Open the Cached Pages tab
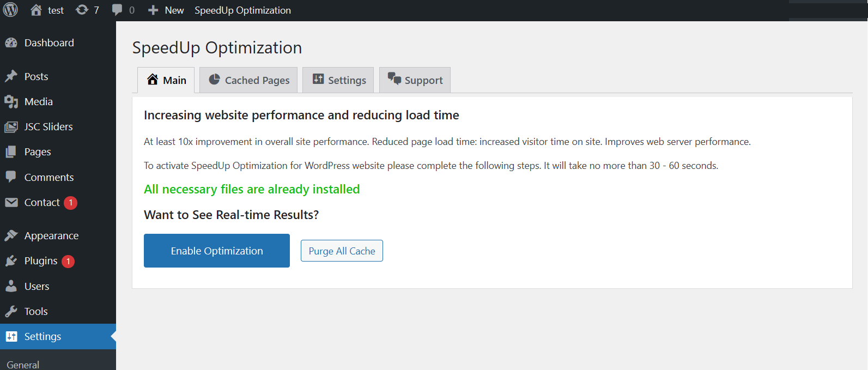868x370 pixels. point(248,80)
